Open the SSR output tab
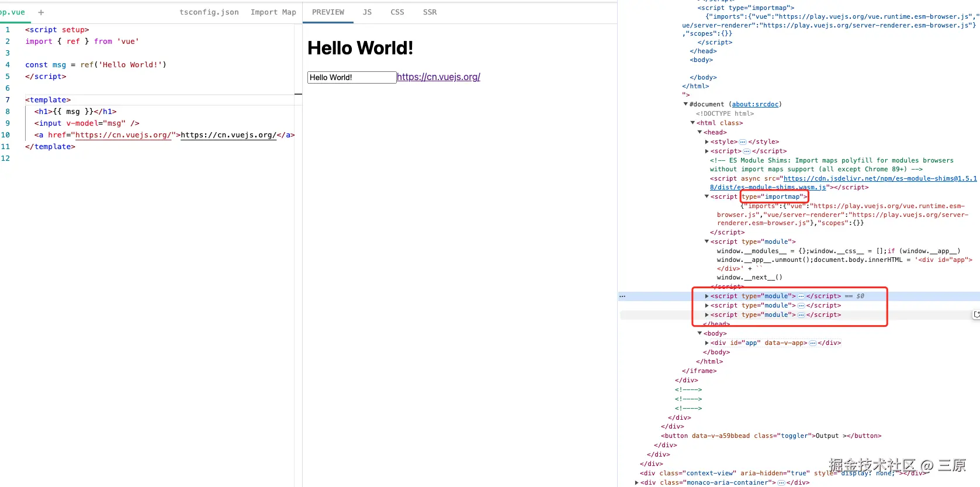Screen dimensions: 980x487 tap(430, 12)
